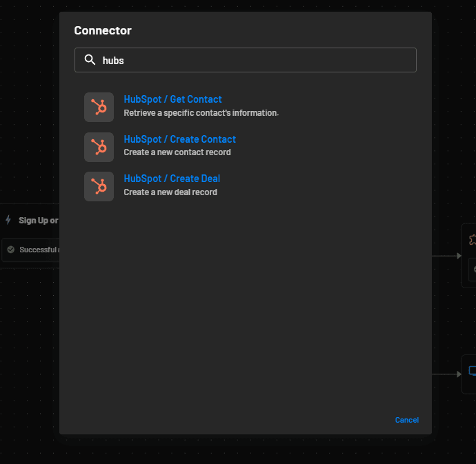
Task: Click the blue monitor node icon
Action: pos(472,371)
